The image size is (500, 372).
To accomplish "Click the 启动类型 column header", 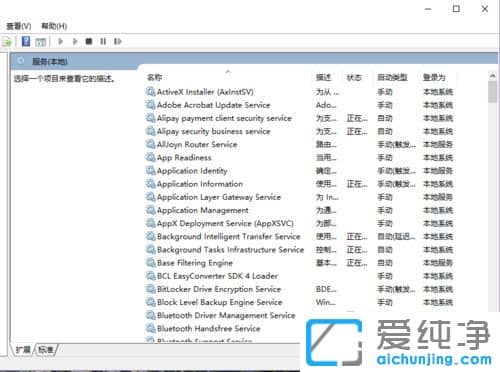I will 392,78.
